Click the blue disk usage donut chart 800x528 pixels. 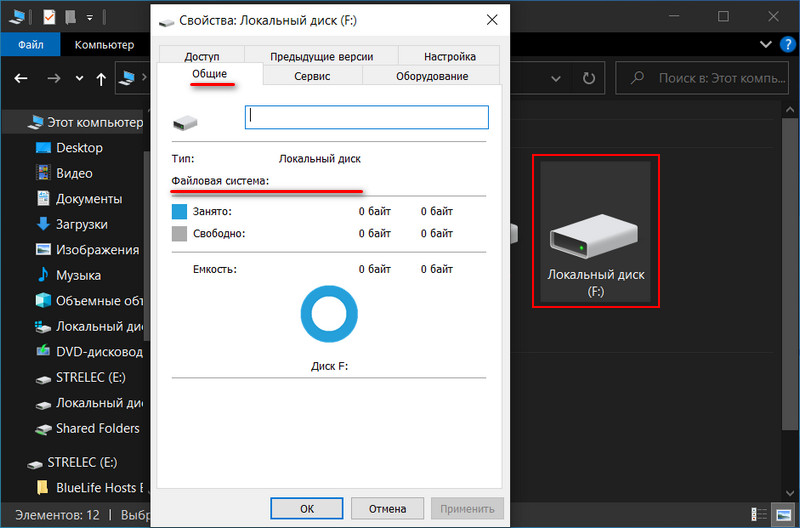pos(329,314)
